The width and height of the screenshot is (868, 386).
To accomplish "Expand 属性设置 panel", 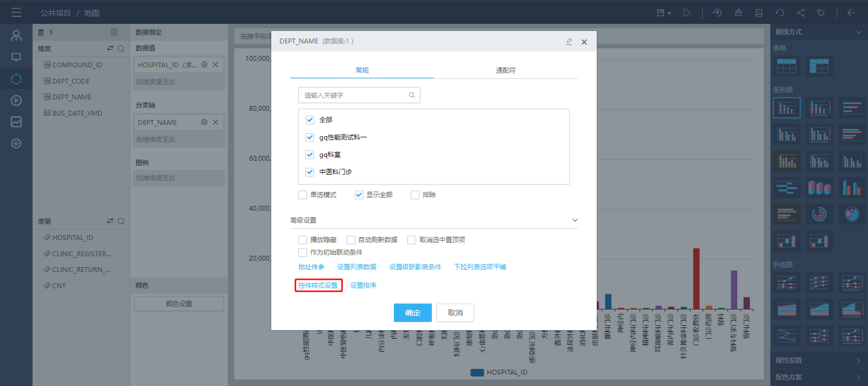I will (x=819, y=360).
